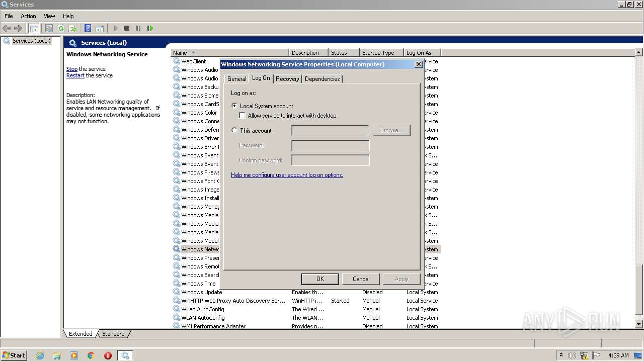Image resolution: width=644 pixels, height=362 pixels.
Task: Click the Action Center flag tray icon
Action: [x=597, y=355]
